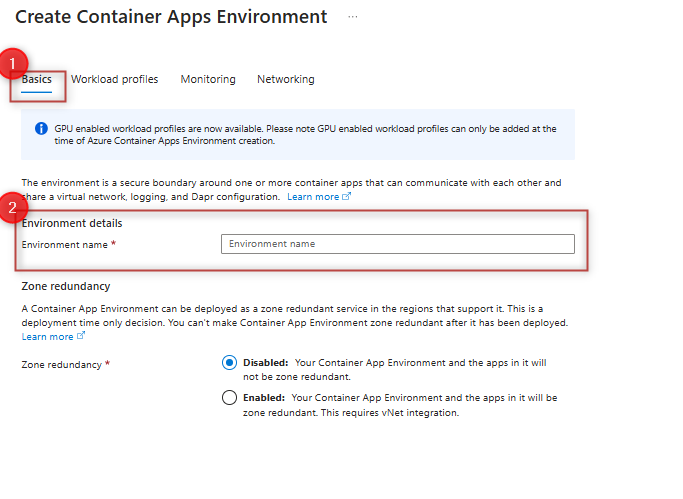Go to the Monitoring tab

[x=208, y=79]
